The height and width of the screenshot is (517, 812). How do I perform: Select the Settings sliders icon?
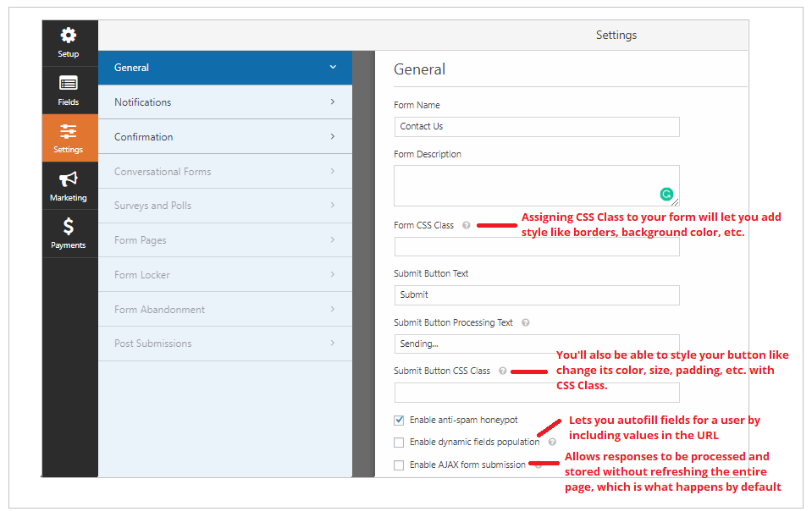[69, 131]
